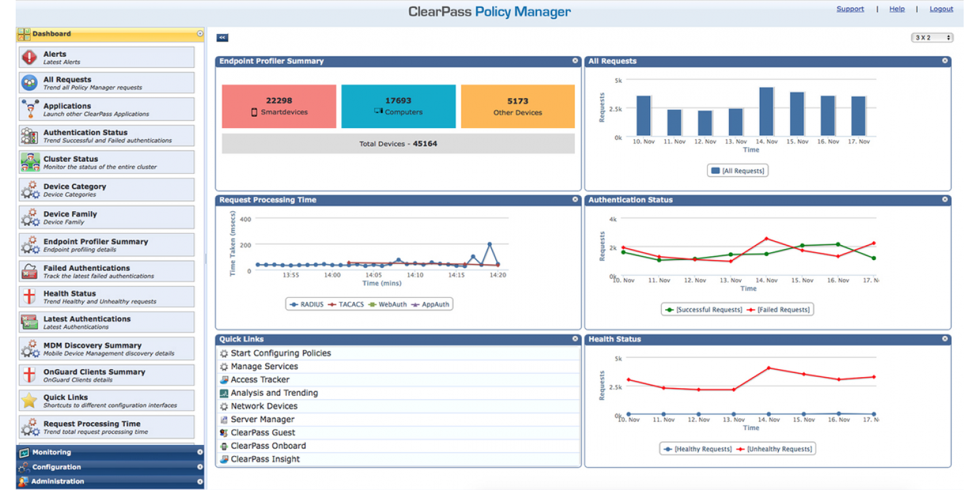Close the Quick Links widget
This screenshot has height=490, width=980.
coord(576,339)
